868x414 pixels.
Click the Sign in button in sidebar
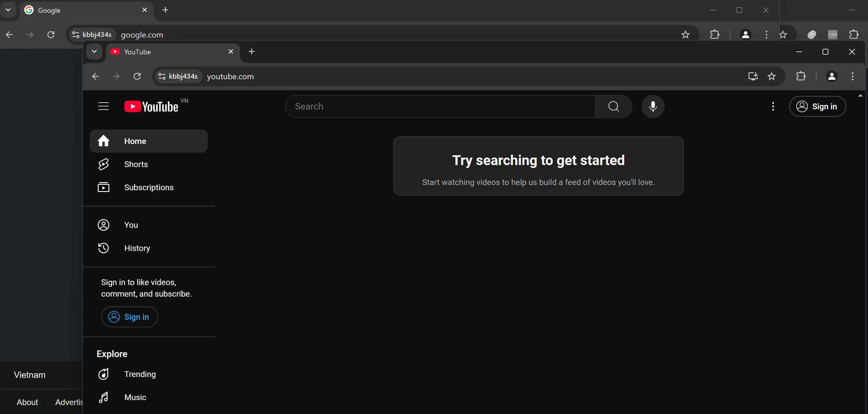pyautogui.click(x=129, y=317)
